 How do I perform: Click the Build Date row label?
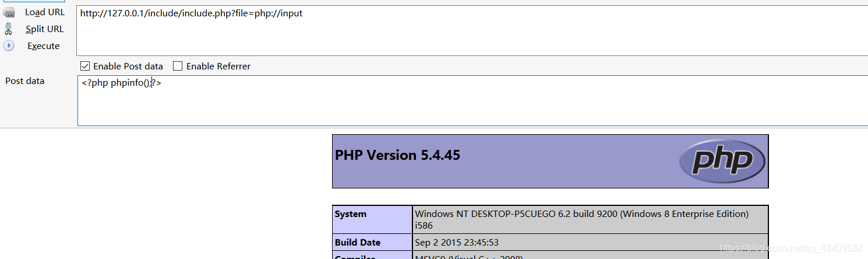(x=358, y=243)
